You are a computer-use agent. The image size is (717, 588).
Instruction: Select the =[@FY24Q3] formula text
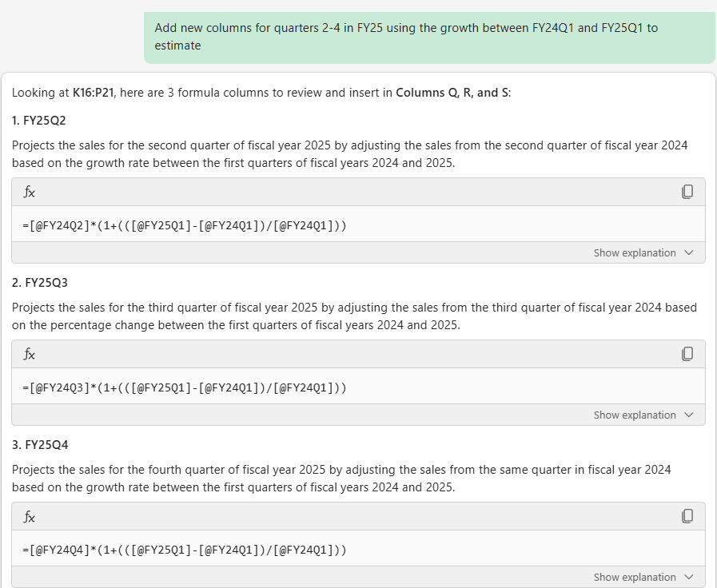point(185,388)
